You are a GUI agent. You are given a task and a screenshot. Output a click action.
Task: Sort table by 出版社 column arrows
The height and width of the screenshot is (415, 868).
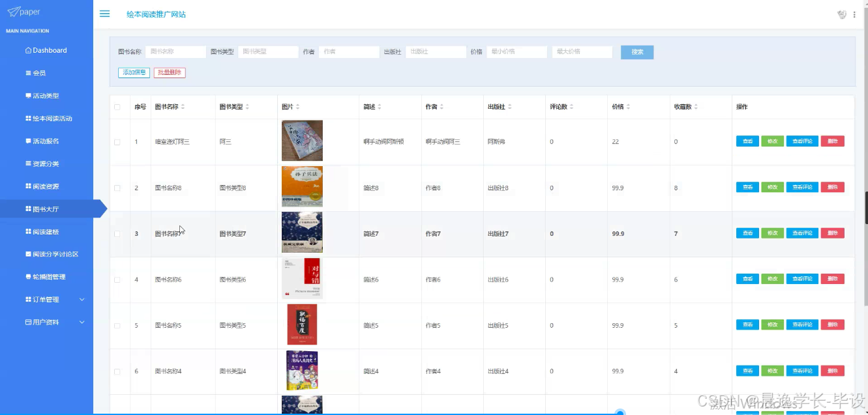click(x=510, y=107)
